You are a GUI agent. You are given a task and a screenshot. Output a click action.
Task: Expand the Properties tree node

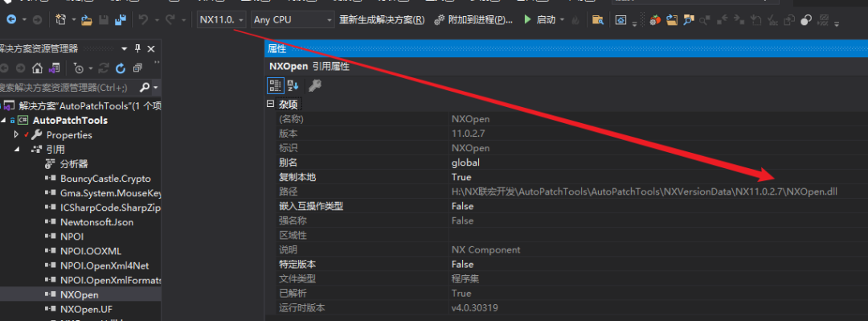tap(16, 134)
